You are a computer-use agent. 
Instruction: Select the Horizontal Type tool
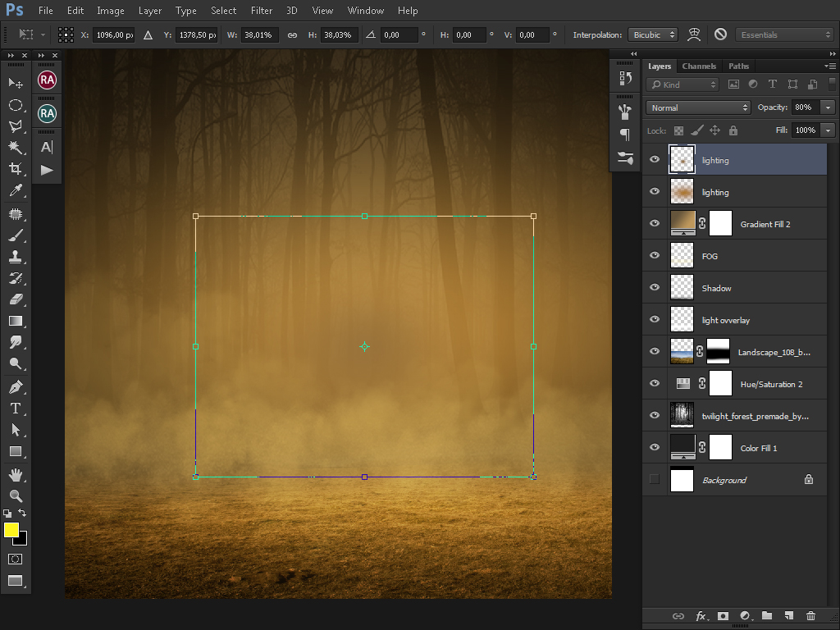tap(16, 409)
